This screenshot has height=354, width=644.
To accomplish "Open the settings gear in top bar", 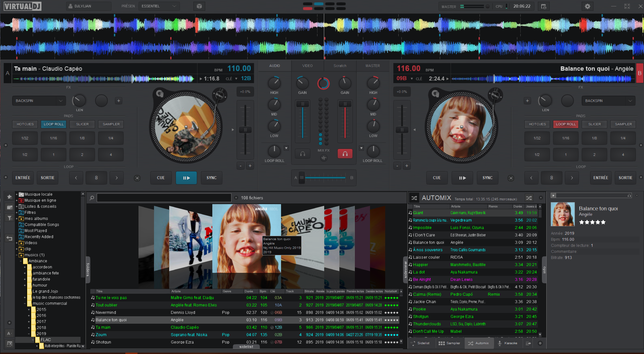I will 587,6.
